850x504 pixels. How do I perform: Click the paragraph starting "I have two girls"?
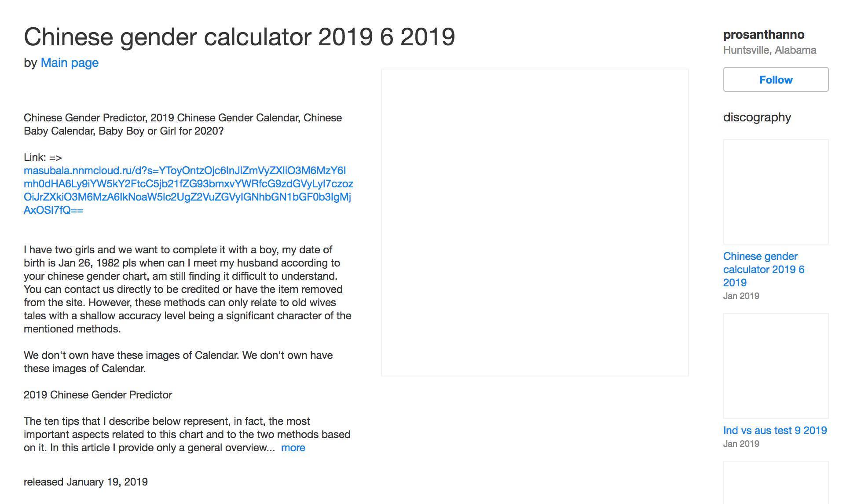(188, 289)
